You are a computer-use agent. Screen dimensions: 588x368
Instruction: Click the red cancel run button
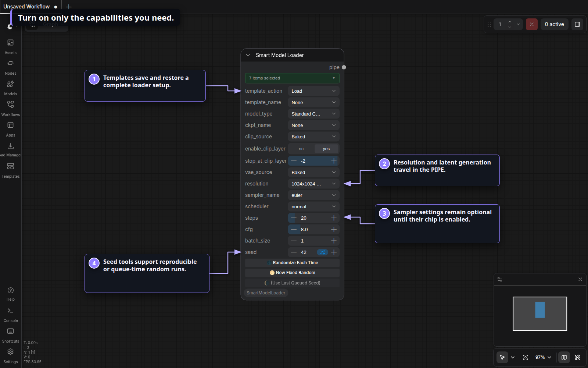coord(532,24)
